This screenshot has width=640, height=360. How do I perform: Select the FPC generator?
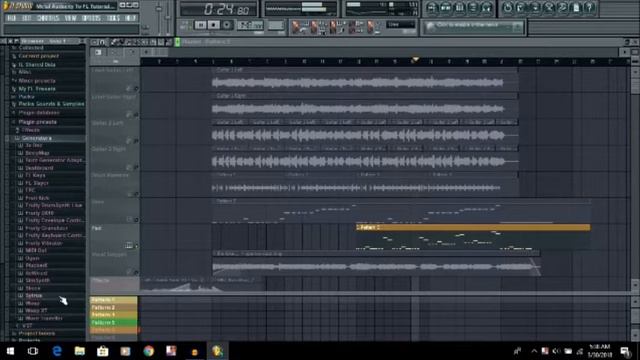(x=30, y=190)
